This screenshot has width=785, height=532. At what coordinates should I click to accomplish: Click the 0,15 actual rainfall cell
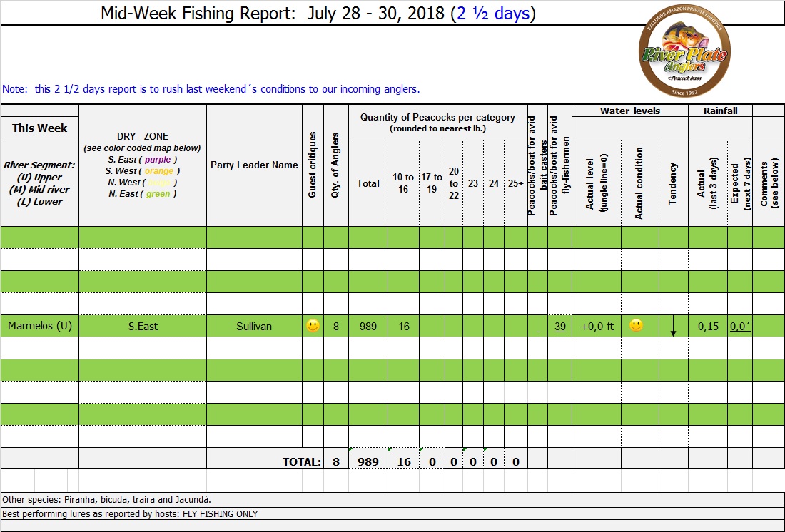[707, 327]
